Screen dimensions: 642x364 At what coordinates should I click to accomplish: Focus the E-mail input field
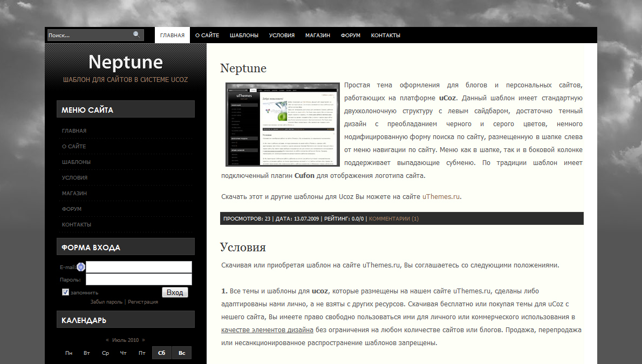139,267
